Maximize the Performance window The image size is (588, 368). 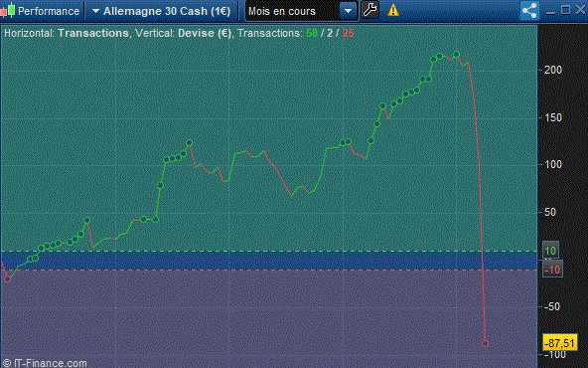565,10
